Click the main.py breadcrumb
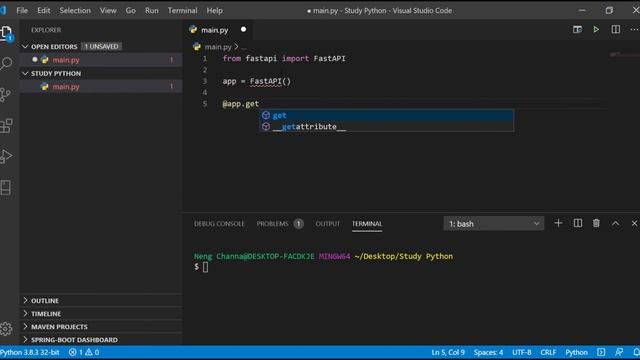Screen dimensions: 640x360 [218, 47]
